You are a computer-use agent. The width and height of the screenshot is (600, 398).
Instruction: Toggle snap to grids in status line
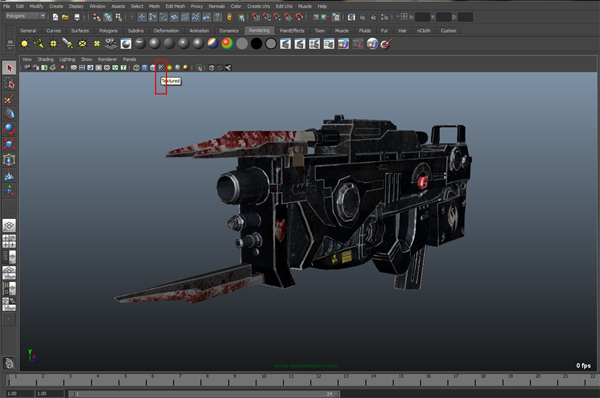coord(256,17)
